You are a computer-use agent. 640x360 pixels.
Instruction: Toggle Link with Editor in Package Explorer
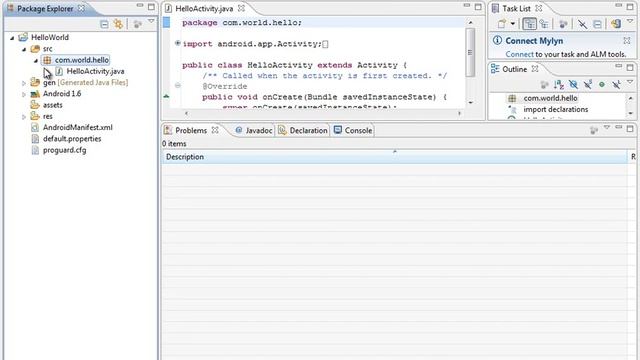(x=118, y=24)
